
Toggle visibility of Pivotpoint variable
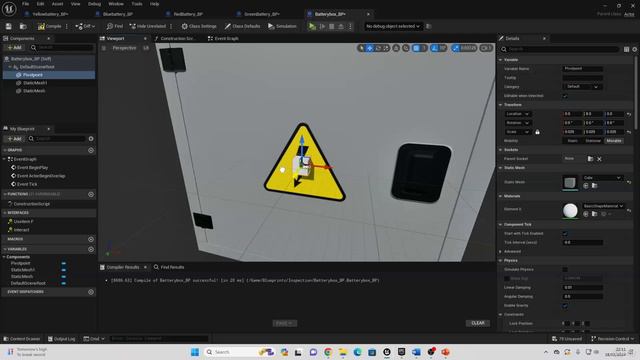(x=64, y=264)
